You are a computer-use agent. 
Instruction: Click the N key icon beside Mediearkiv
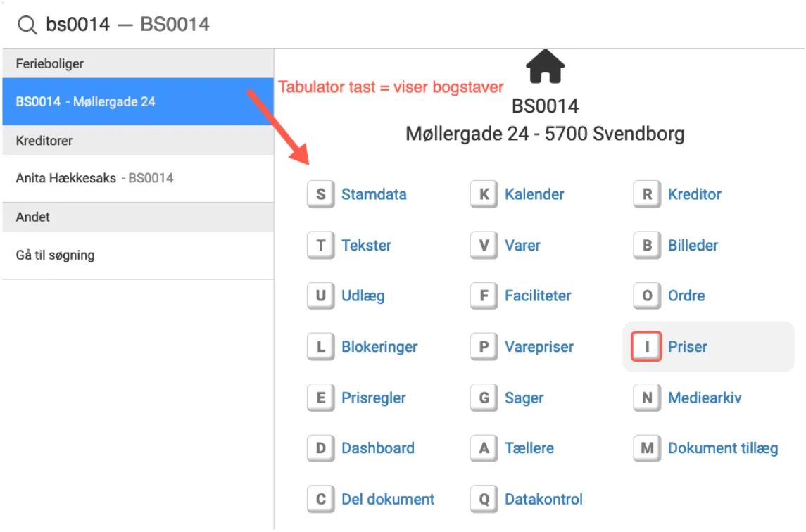[x=646, y=398]
